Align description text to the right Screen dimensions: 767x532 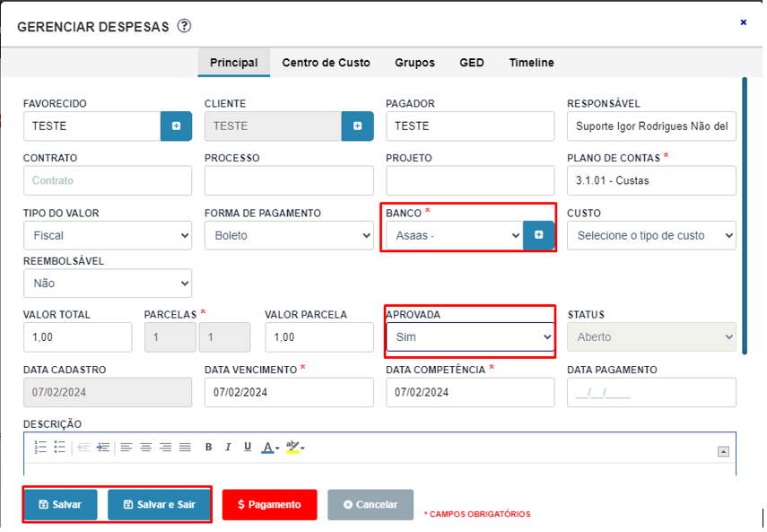(x=165, y=447)
